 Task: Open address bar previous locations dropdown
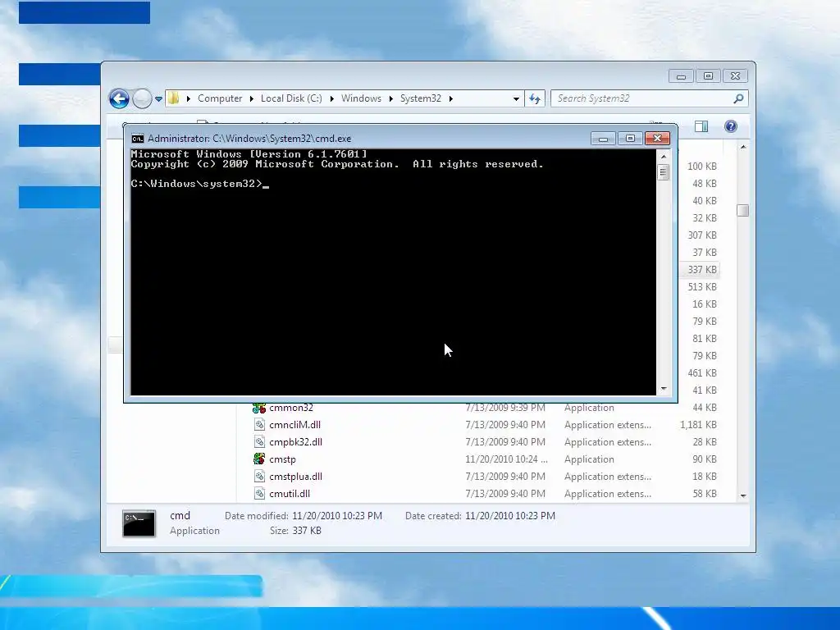[x=516, y=98]
